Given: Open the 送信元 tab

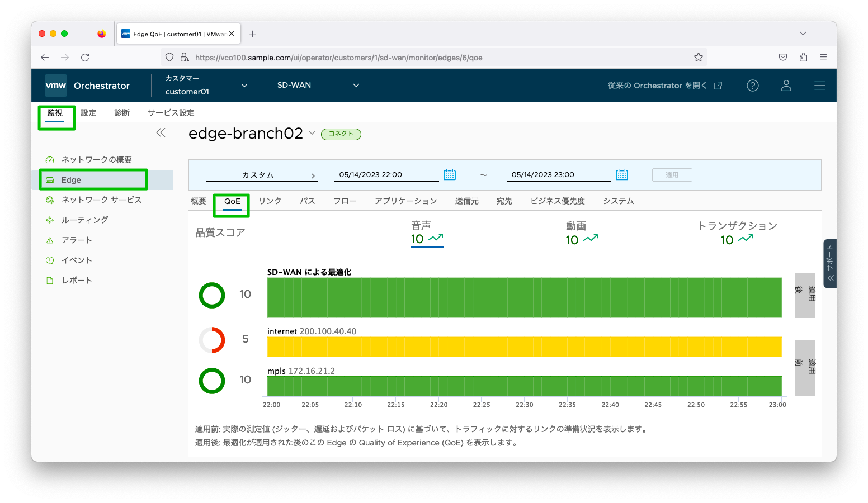Looking at the screenshot, I should pyautogui.click(x=467, y=201).
